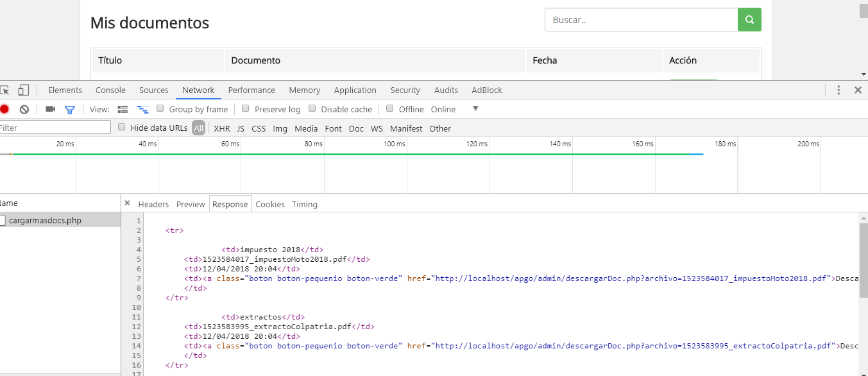Stop recording network log

(4, 109)
